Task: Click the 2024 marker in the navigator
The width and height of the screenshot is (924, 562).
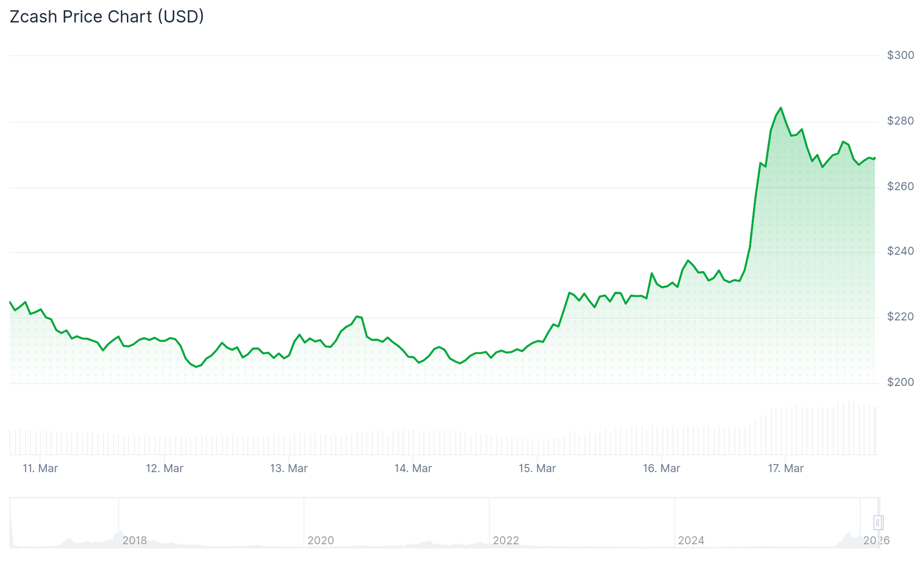Action: 691,541
